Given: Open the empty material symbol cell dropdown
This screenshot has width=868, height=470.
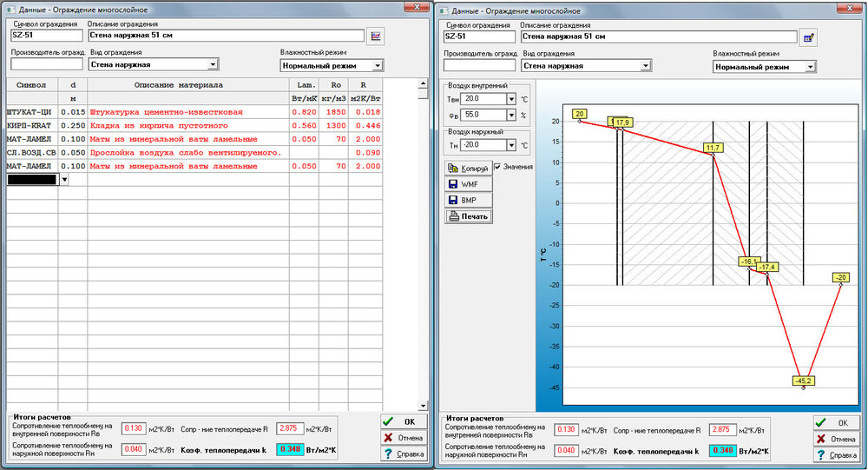Looking at the screenshot, I should [64, 180].
